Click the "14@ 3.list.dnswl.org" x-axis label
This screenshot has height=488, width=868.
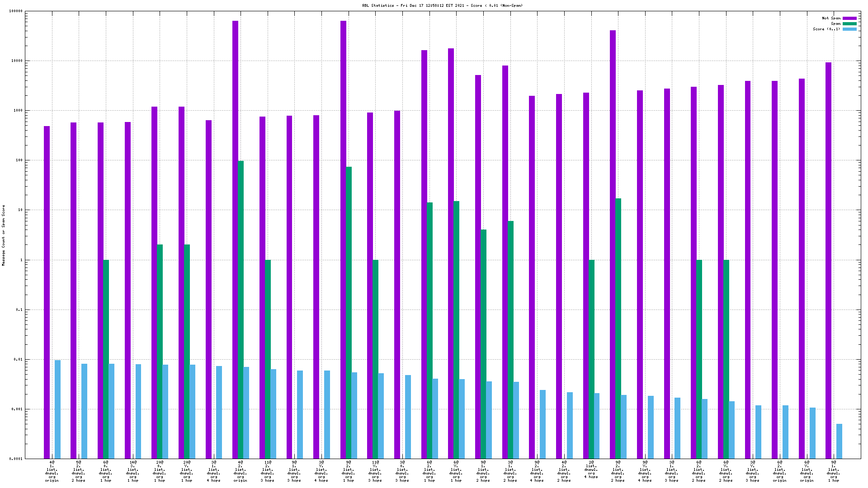click(133, 471)
